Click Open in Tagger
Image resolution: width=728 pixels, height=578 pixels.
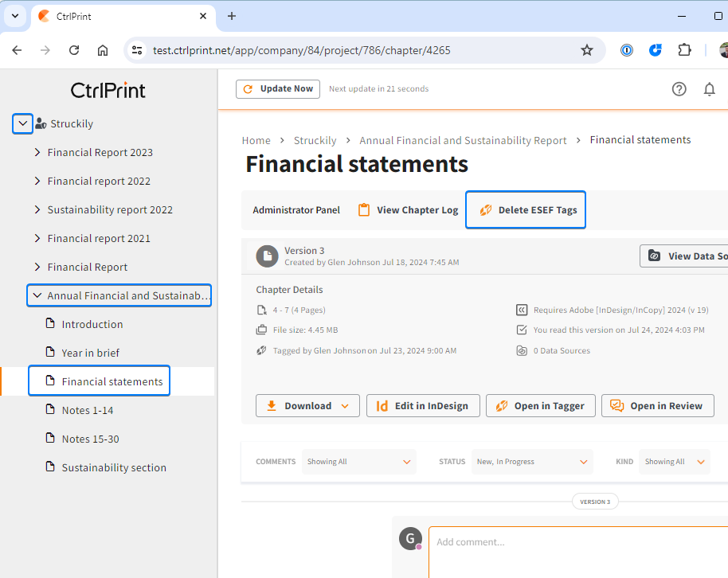(541, 406)
